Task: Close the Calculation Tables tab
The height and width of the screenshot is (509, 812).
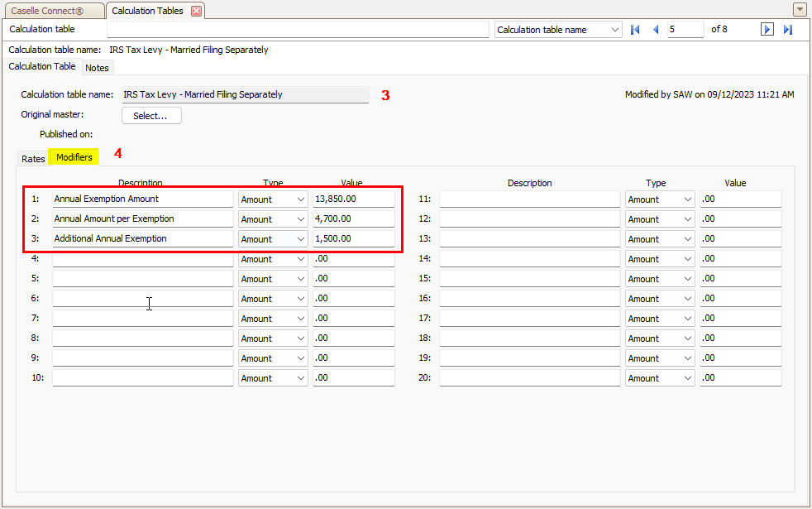Action: coord(196,11)
